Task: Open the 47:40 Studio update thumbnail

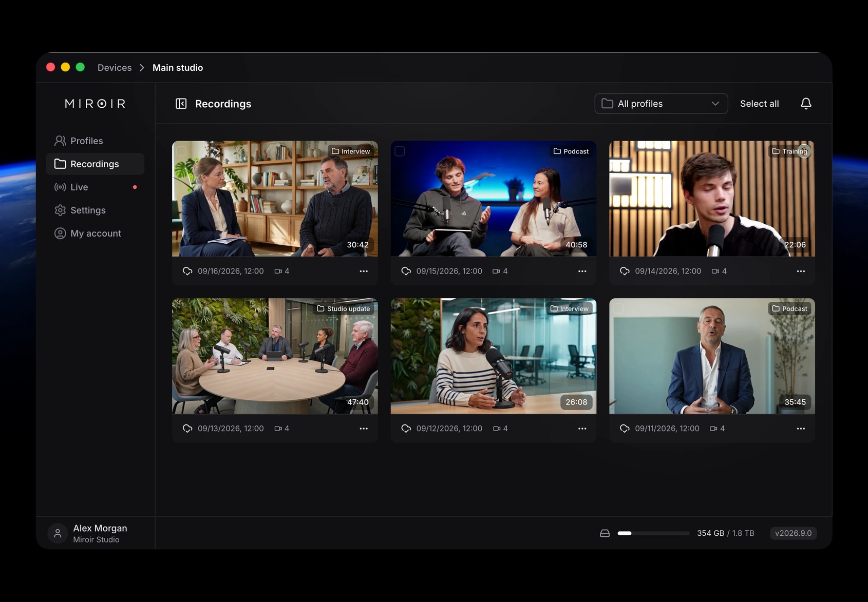Action: pyautogui.click(x=275, y=356)
